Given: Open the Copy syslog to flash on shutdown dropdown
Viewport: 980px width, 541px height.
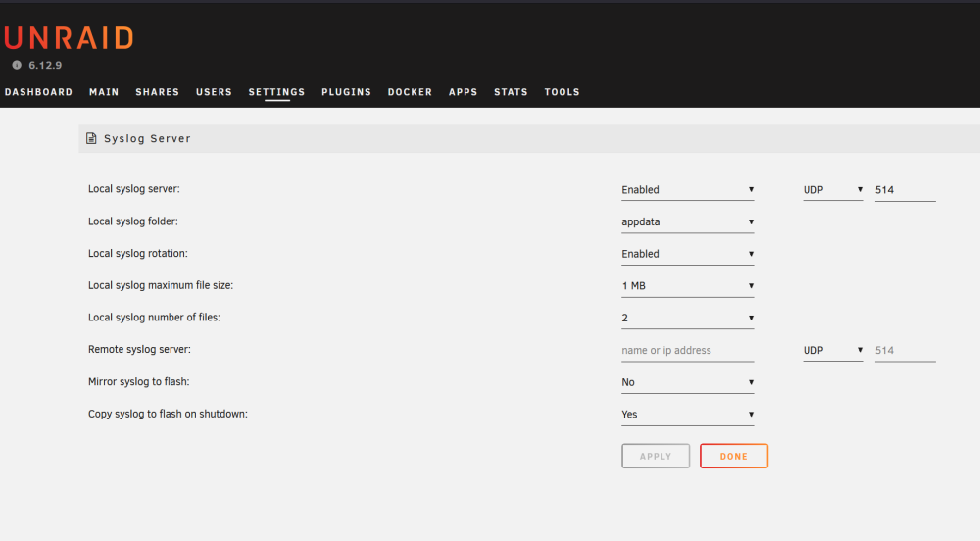Looking at the screenshot, I should [x=688, y=415].
